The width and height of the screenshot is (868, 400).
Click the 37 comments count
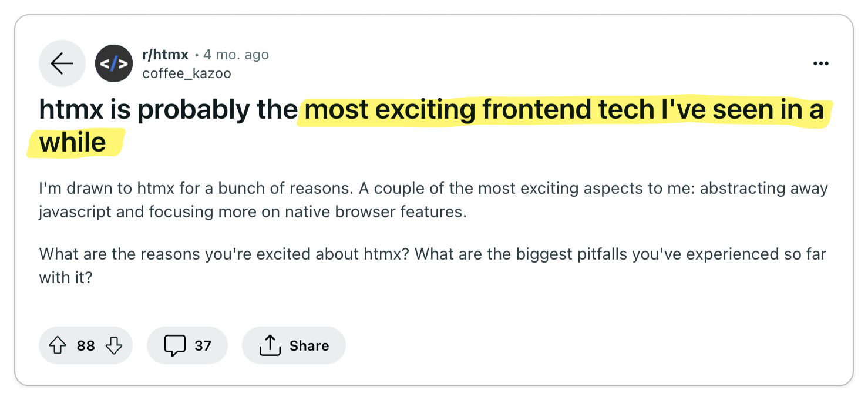click(203, 346)
